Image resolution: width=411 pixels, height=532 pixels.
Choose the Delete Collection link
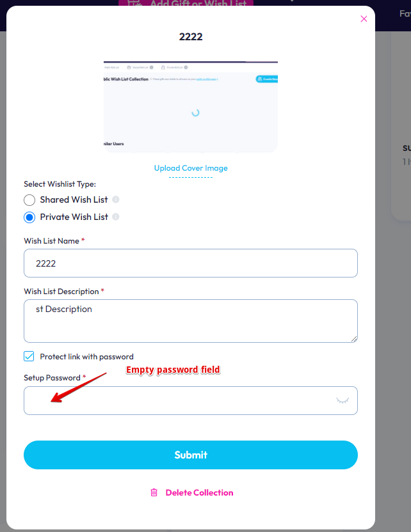click(x=199, y=492)
